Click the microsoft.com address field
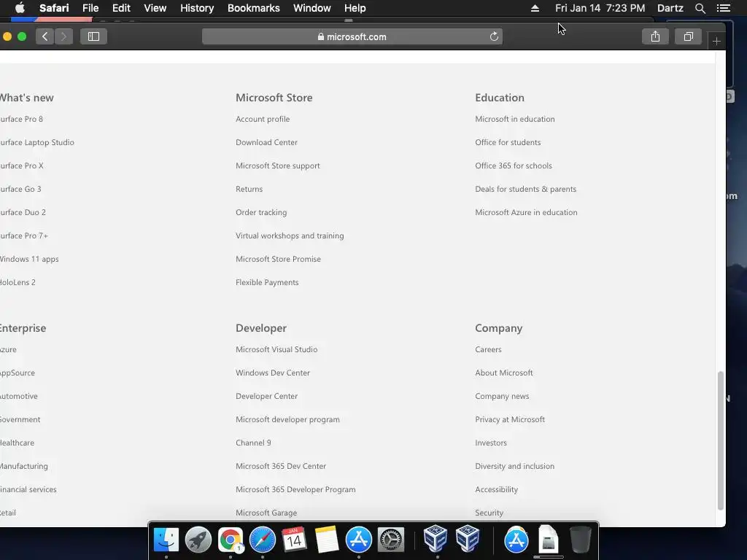The width and height of the screenshot is (747, 560). coord(352,36)
